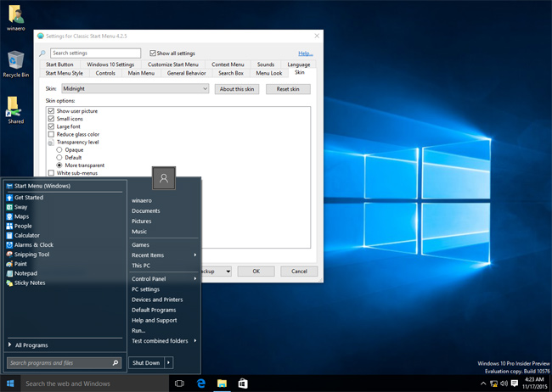Open Sticky Notes from the start menu

click(x=31, y=283)
